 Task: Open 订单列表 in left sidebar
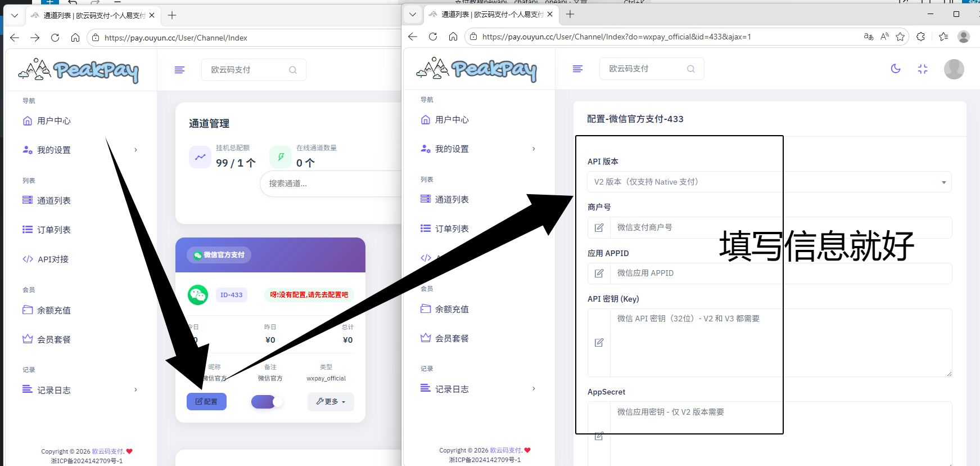tap(53, 230)
